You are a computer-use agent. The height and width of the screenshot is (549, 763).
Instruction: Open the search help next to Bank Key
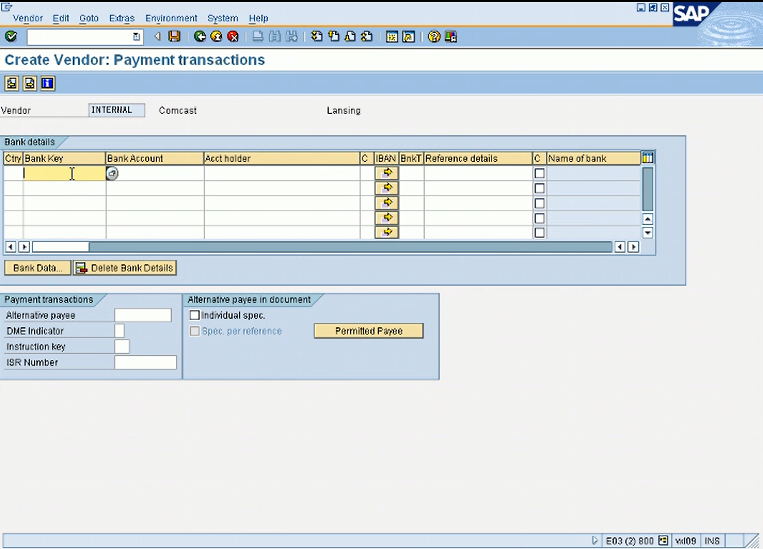tap(112, 173)
